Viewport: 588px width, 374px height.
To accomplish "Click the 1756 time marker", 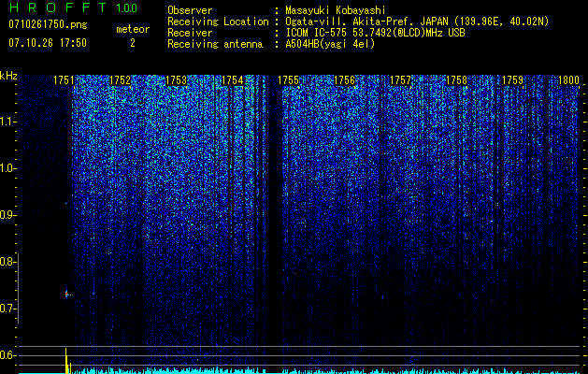I will (344, 80).
